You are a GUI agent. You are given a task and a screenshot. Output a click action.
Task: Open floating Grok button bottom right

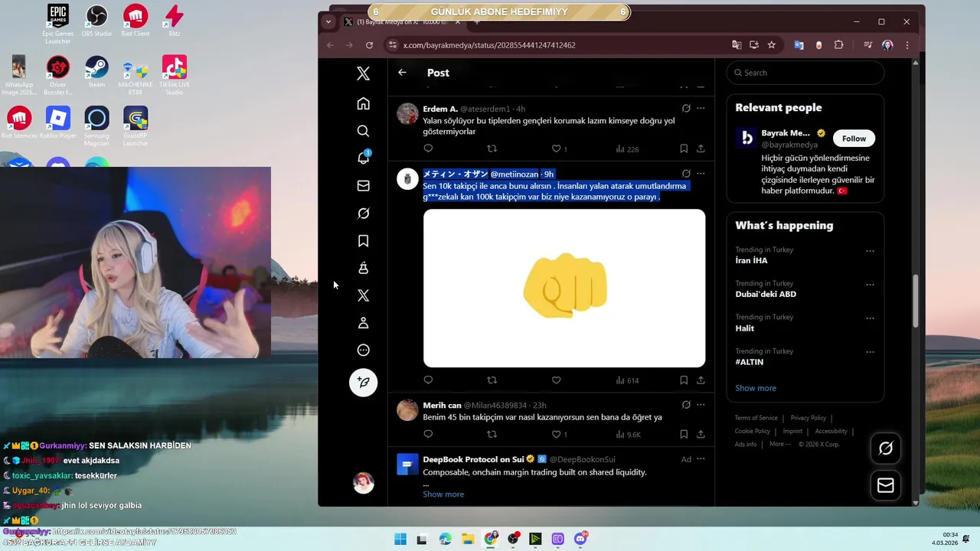click(x=886, y=448)
